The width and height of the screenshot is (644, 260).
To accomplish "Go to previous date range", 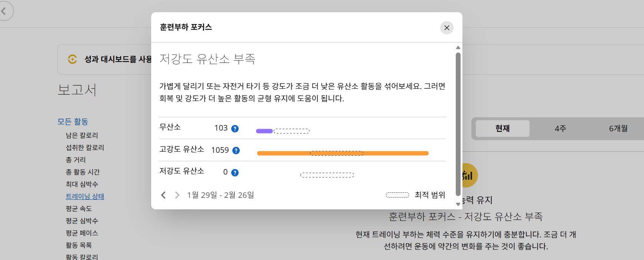I will (163, 195).
